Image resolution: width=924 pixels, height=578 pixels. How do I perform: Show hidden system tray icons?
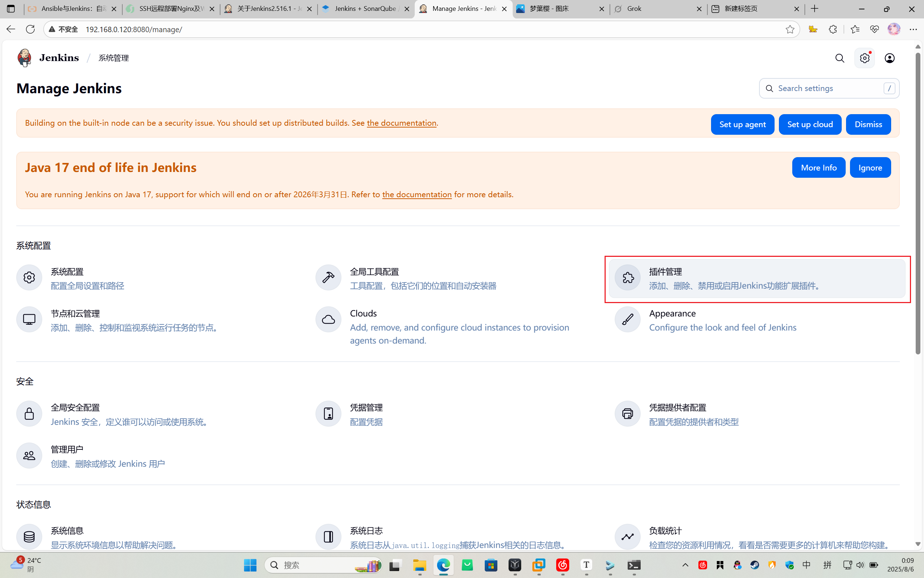[685, 565]
